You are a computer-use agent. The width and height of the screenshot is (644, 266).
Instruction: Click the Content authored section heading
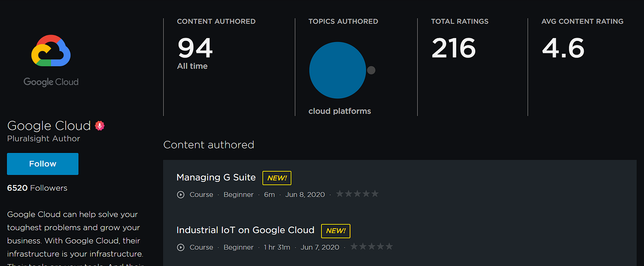coord(209,145)
